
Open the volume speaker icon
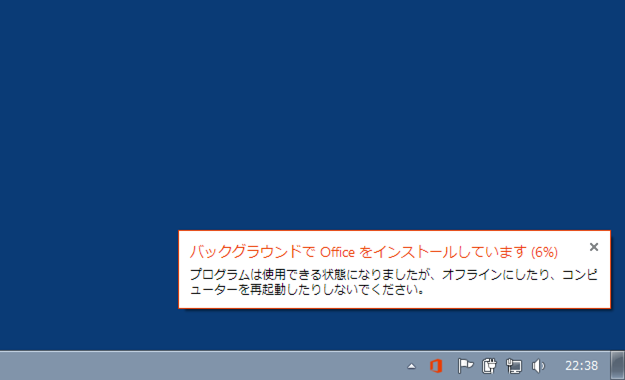click(538, 366)
